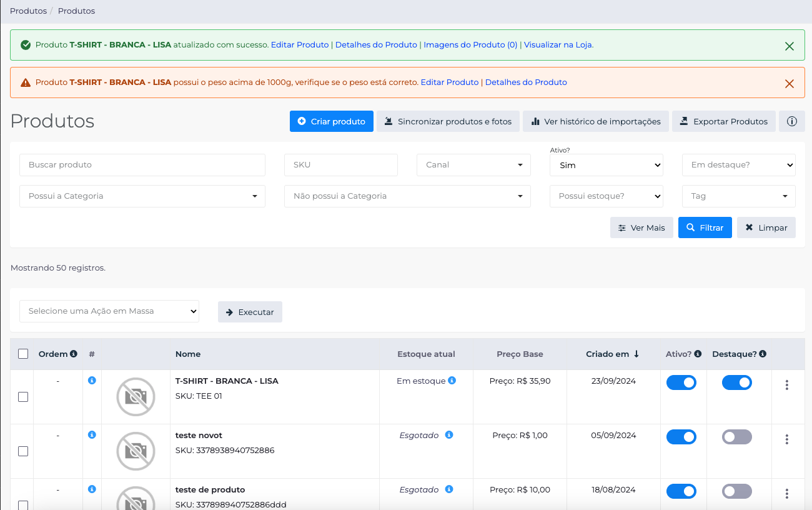Open the Ativo? dropdown showing Sim
Viewport: 812px width, 510px height.
coord(607,165)
